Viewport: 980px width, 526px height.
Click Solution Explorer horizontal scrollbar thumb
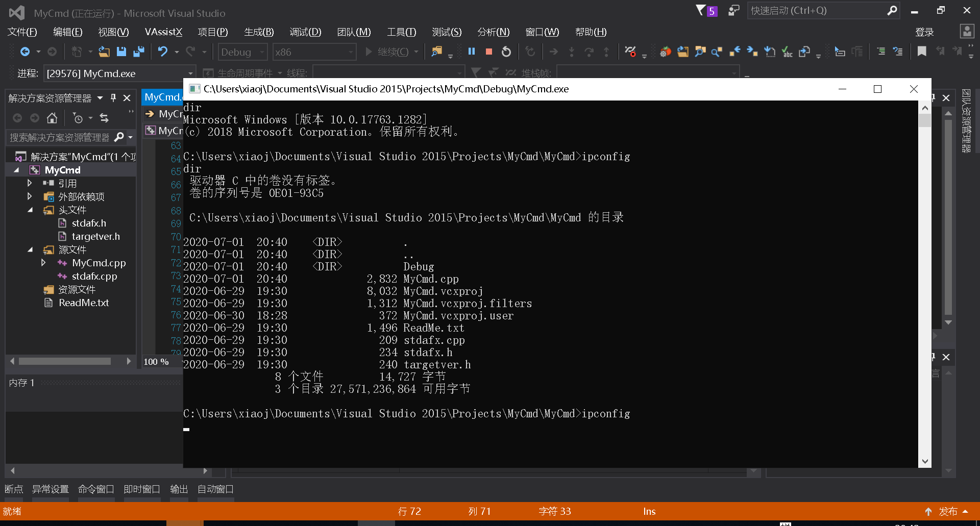tap(65, 361)
